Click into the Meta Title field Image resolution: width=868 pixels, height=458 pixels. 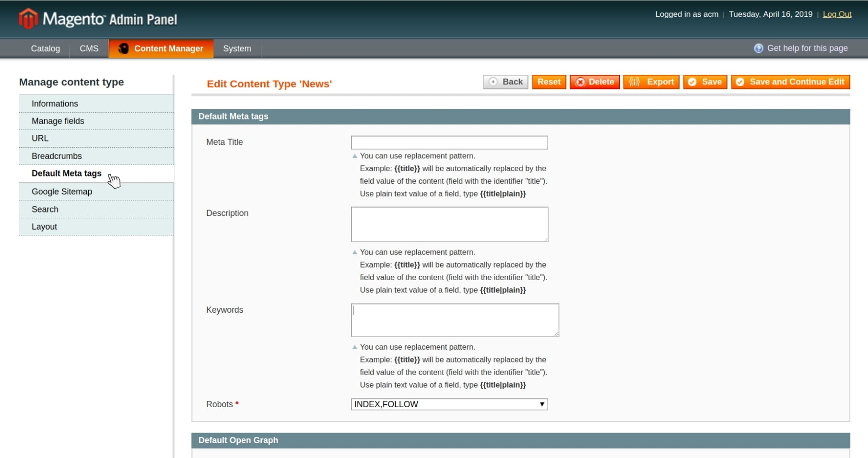[x=449, y=142]
